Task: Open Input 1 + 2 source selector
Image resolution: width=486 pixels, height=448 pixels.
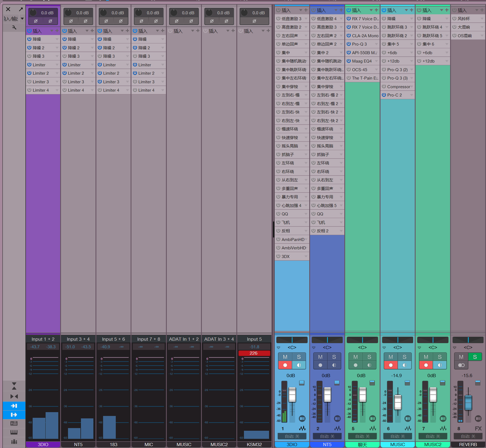Action: click(43, 339)
